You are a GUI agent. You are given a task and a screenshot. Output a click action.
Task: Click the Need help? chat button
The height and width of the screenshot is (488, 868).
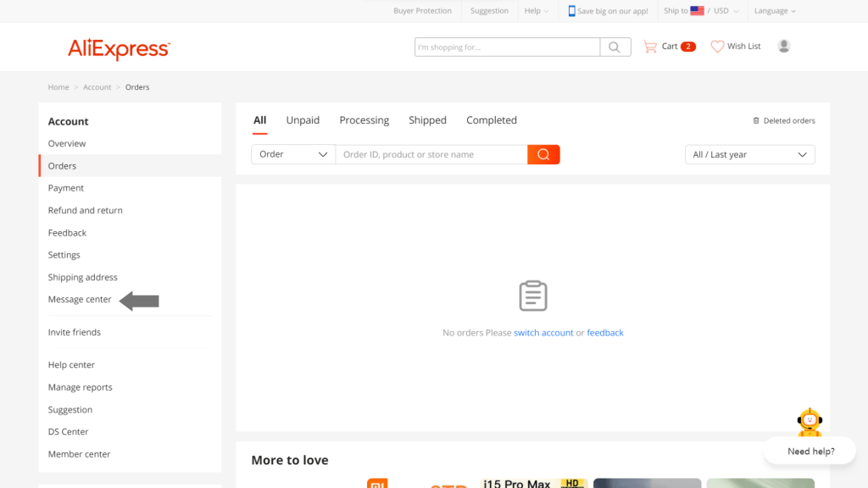tap(810, 452)
